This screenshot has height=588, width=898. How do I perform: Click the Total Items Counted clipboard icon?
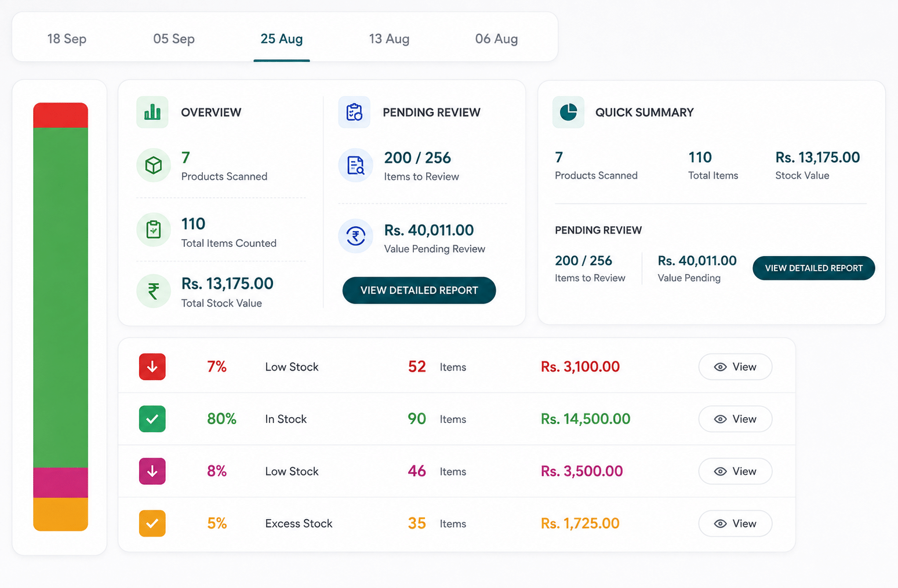[154, 229]
